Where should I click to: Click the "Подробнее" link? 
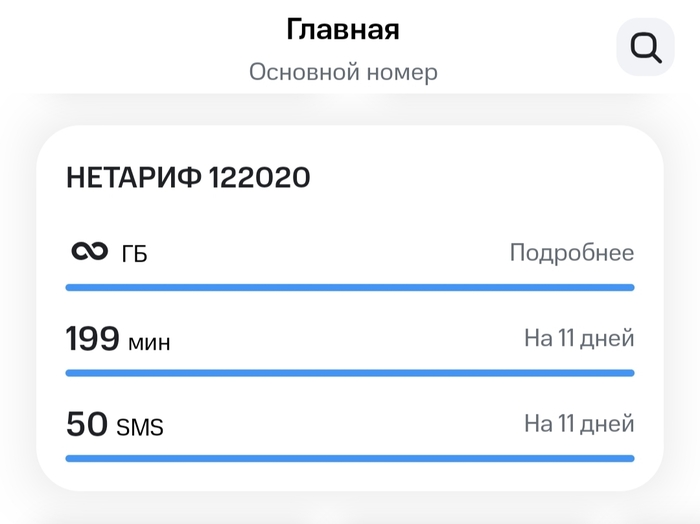[572, 253]
